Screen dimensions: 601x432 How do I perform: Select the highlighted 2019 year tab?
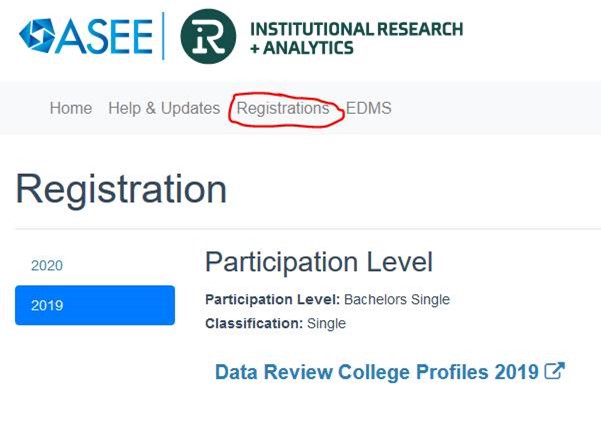[x=95, y=305]
